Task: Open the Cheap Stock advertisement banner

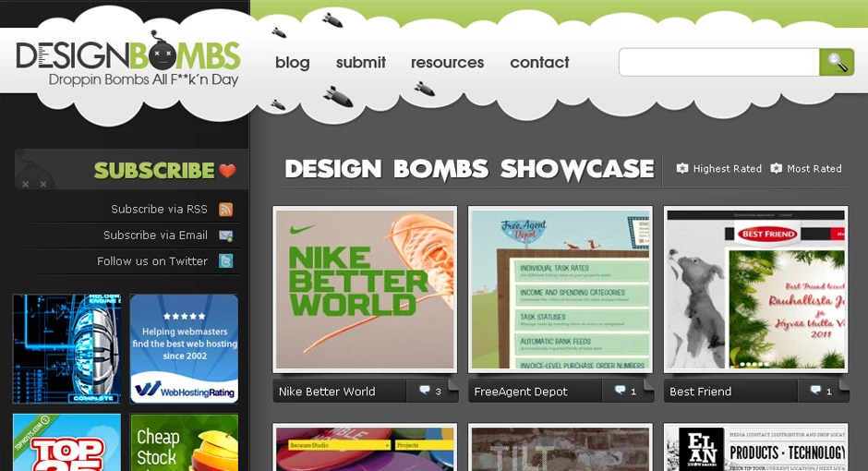Action: pyautogui.click(x=185, y=442)
